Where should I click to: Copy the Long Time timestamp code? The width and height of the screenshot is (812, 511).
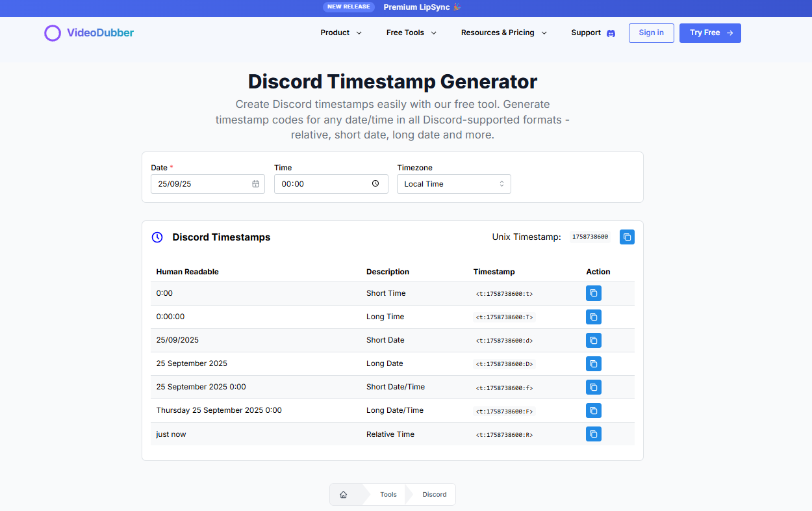pyautogui.click(x=593, y=317)
